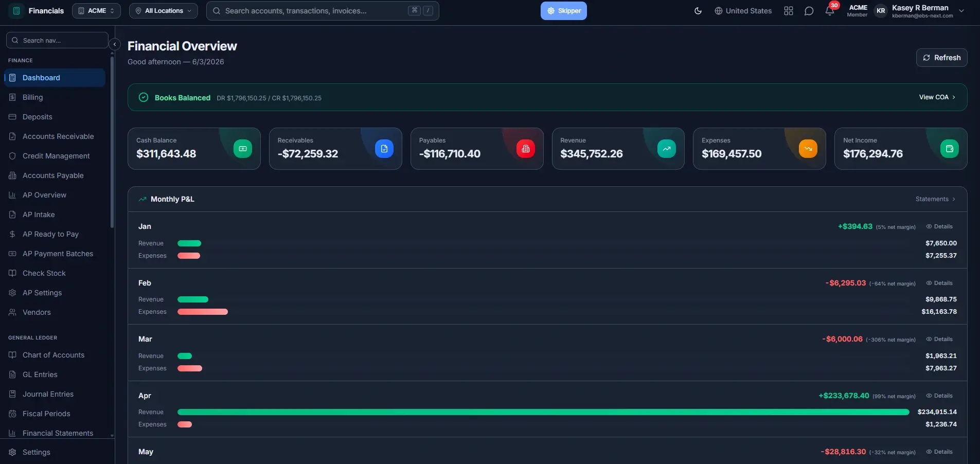The height and width of the screenshot is (464, 980).
Task: Open the apps grid icon
Action: pyautogui.click(x=789, y=11)
